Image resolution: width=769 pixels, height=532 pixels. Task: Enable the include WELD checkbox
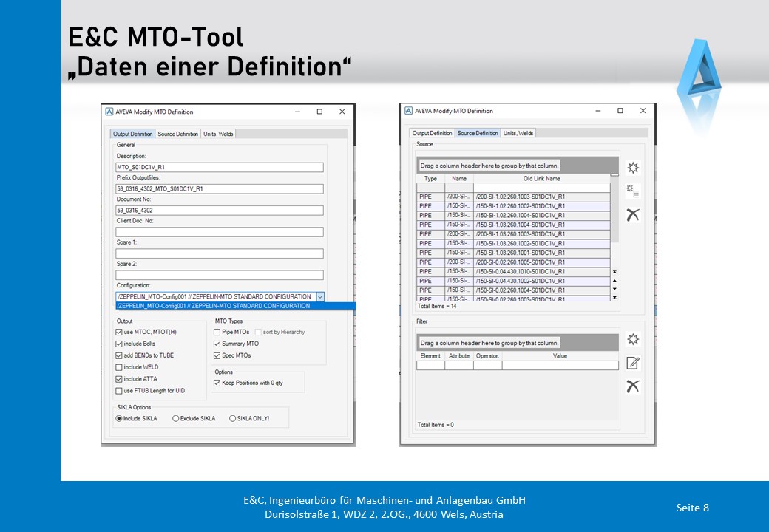click(x=120, y=367)
